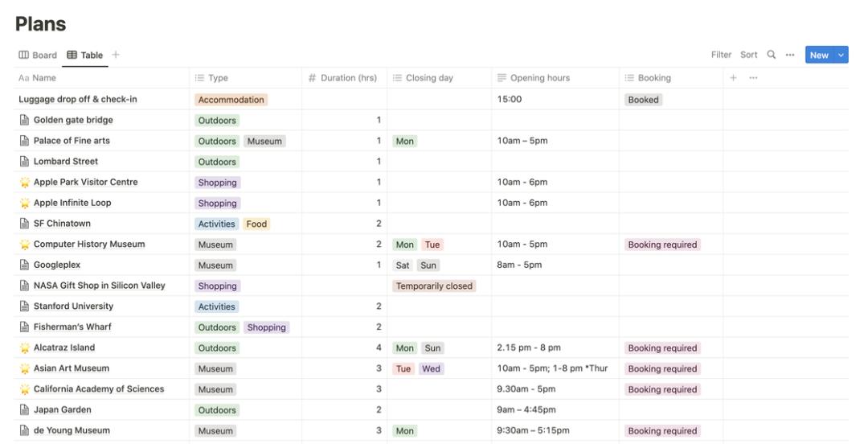Viewport: 868px width, 444px height.
Task: Click the Googleplex page icon
Action: coord(24,265)
